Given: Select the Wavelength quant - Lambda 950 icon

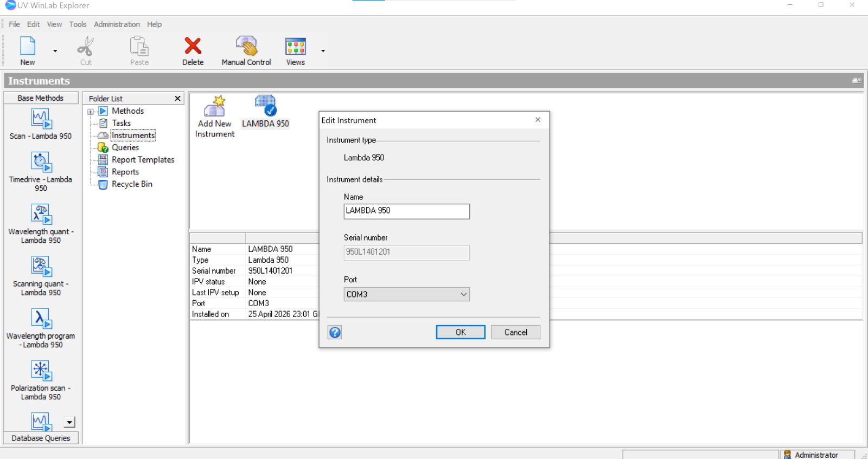Looking at the screenshot, I should point(41,214).
